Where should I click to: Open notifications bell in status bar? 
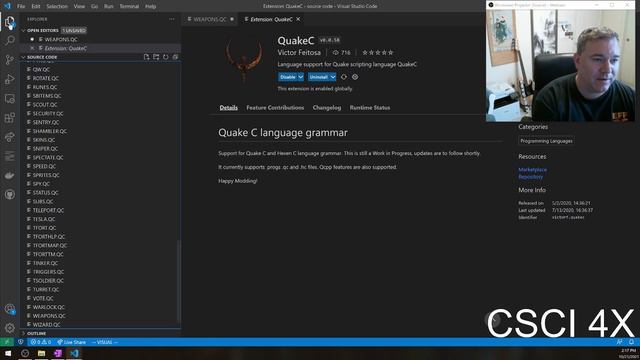631,342
